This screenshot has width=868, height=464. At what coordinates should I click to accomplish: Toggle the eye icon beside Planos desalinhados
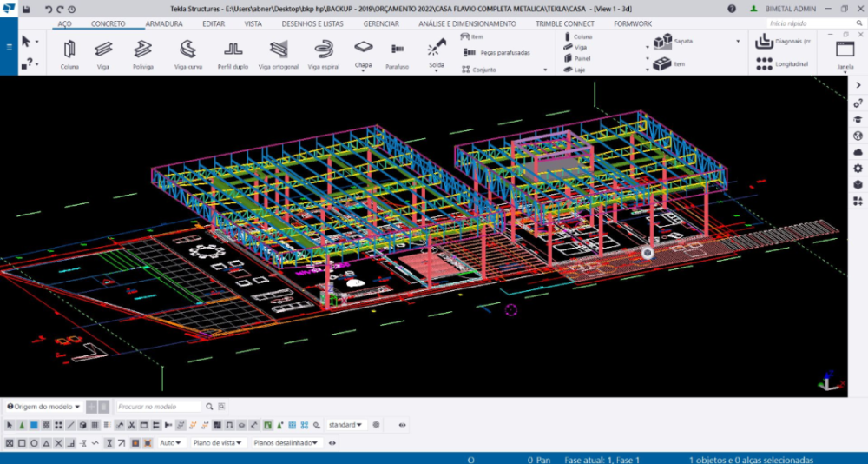tap(332, 442)
